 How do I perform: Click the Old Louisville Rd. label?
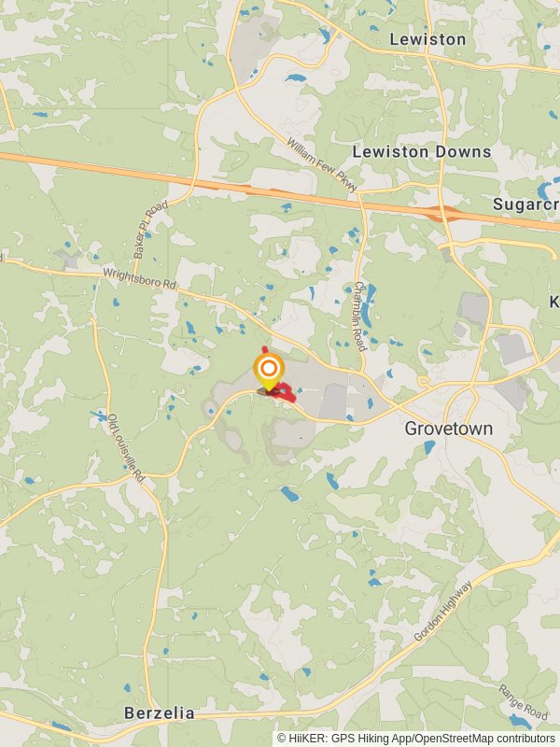[126, 448]
